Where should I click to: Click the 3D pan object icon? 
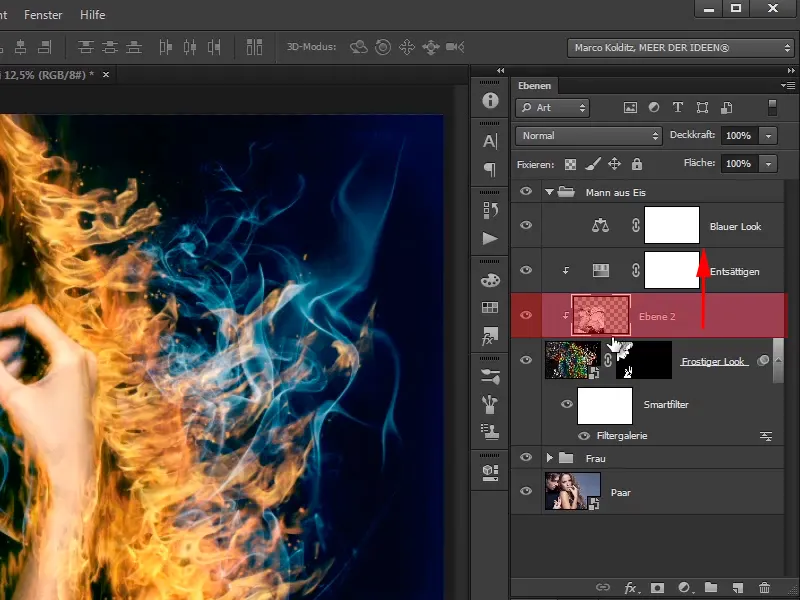[407, 47]
